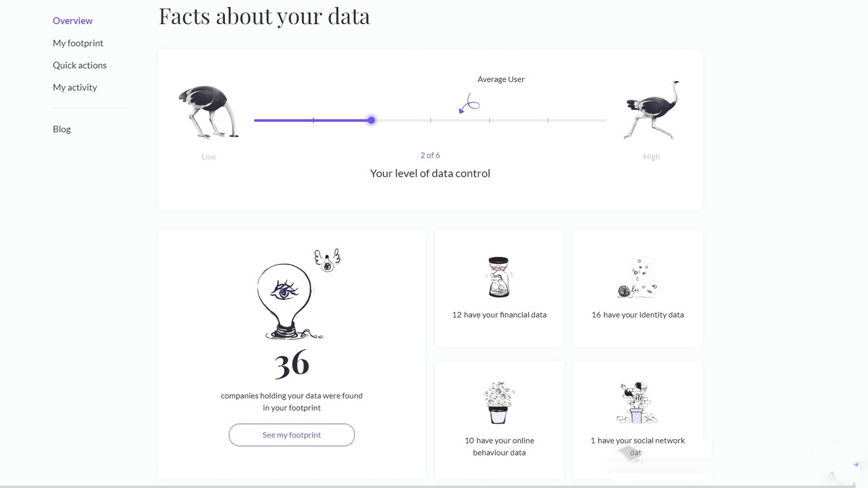The height and width of the screenshot is (488, 868).
Task: Click the head-buried ostrich Low image
Action: (209, 112)
